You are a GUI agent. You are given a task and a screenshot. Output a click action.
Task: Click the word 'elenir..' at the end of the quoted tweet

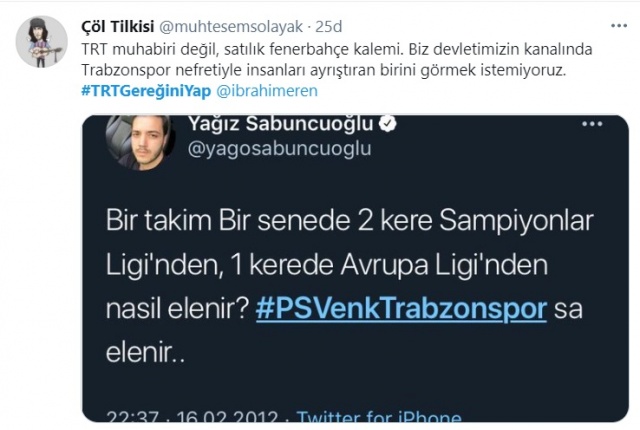click(145, 352)
